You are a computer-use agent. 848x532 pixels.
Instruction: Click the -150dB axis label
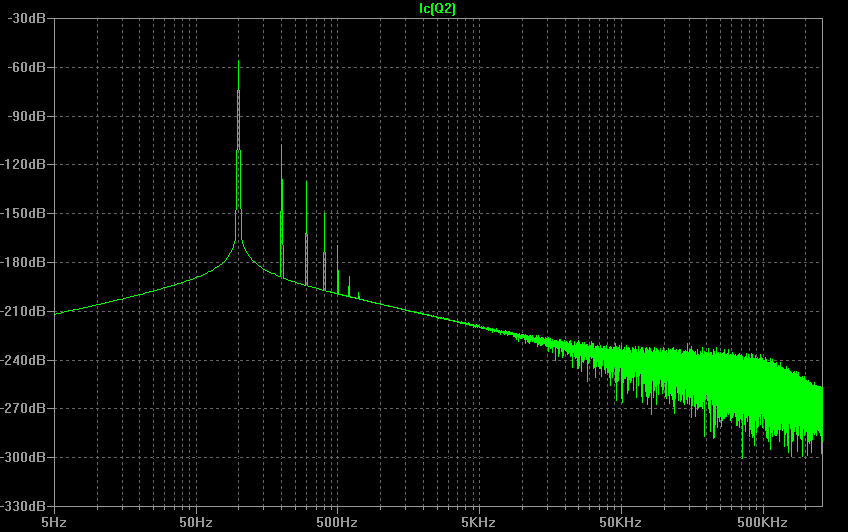(23, 213)
